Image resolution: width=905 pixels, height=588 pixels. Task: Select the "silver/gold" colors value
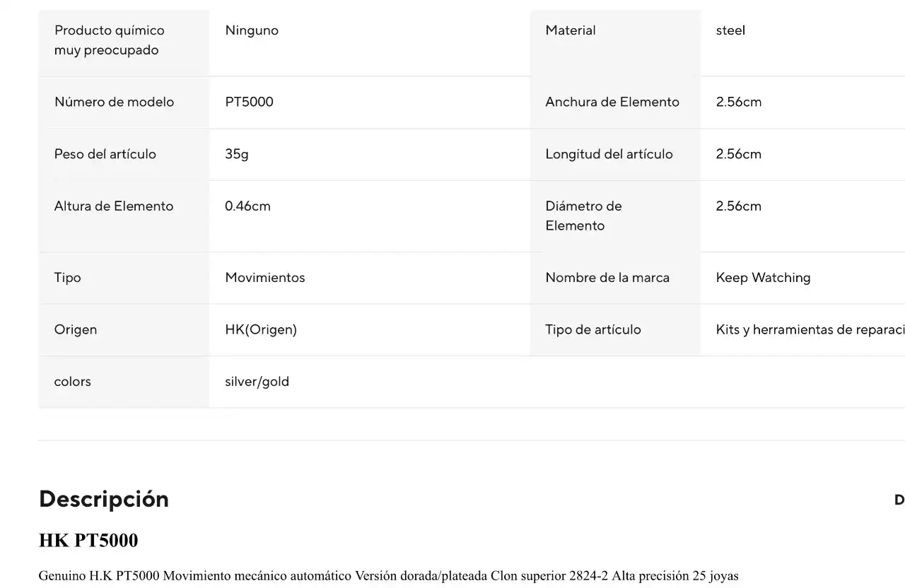[257, 382]
